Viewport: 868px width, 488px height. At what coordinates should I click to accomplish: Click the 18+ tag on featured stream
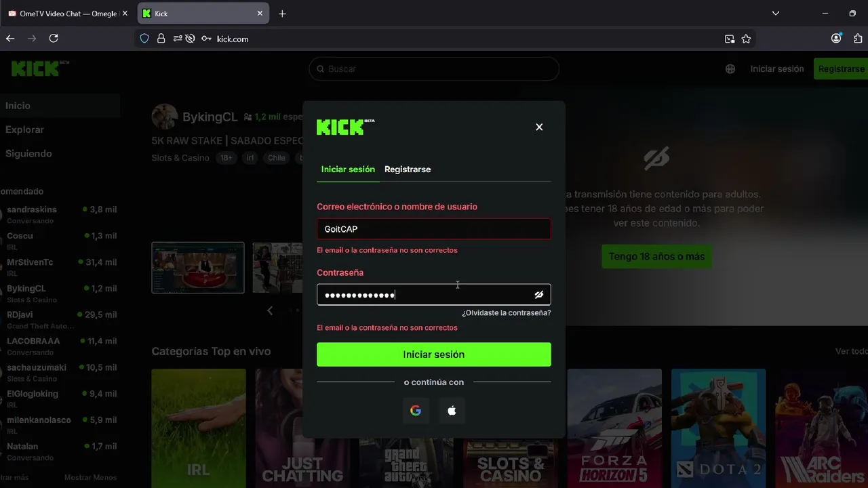[226, 158]
